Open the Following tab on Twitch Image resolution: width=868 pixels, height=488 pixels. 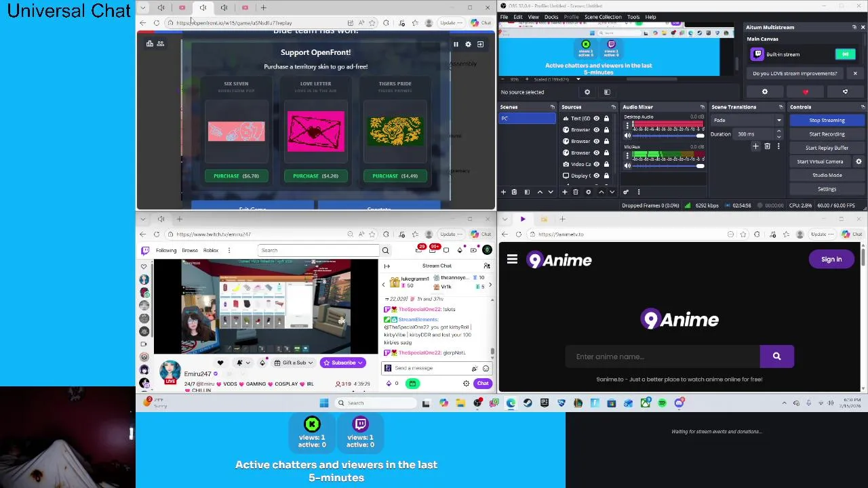(166, 251)
